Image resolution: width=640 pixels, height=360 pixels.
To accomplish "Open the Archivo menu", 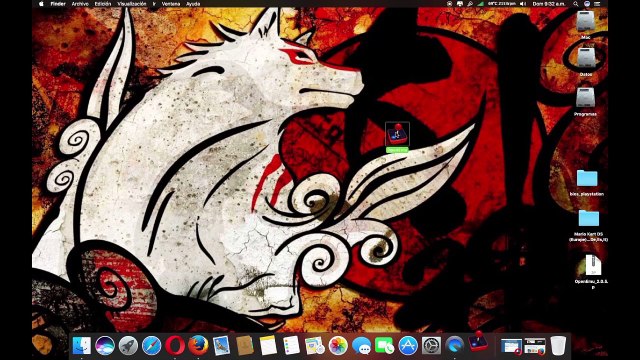I will 80,4.
